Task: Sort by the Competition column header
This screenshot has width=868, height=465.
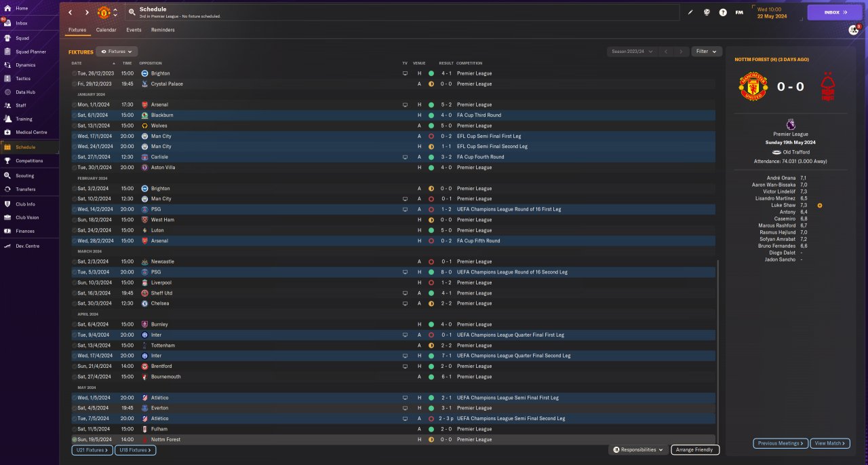Action: click(x=469, y=63)
